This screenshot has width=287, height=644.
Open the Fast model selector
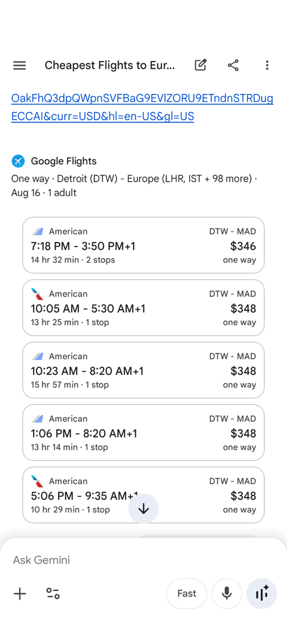pos(187,594)
